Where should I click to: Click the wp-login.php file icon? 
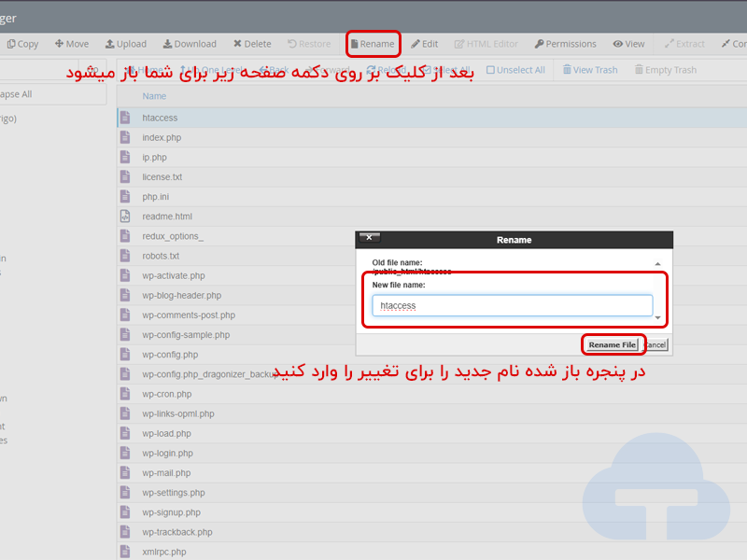point(125,454)
